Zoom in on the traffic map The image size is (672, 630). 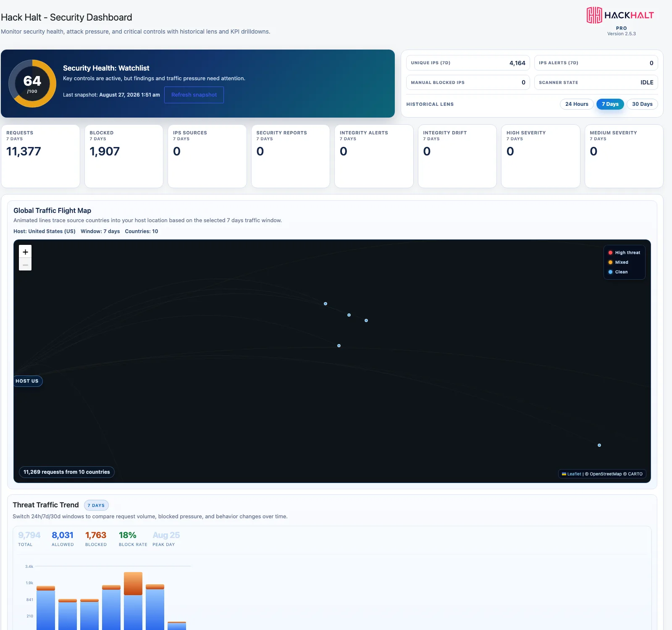(x=25, y=252)
